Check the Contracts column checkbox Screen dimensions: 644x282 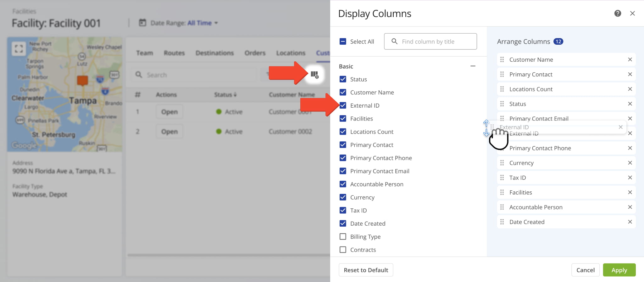[343, 250]
